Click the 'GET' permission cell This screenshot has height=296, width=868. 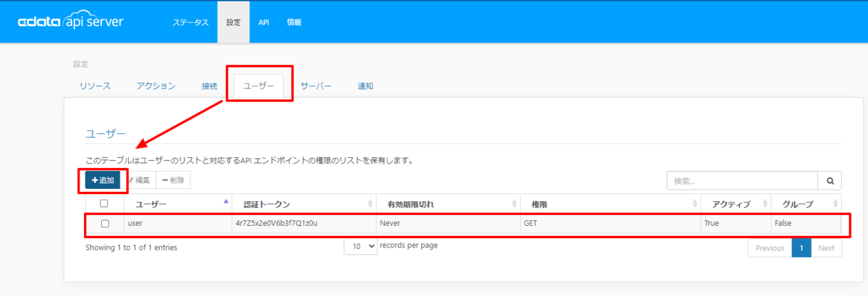[610, 224]
